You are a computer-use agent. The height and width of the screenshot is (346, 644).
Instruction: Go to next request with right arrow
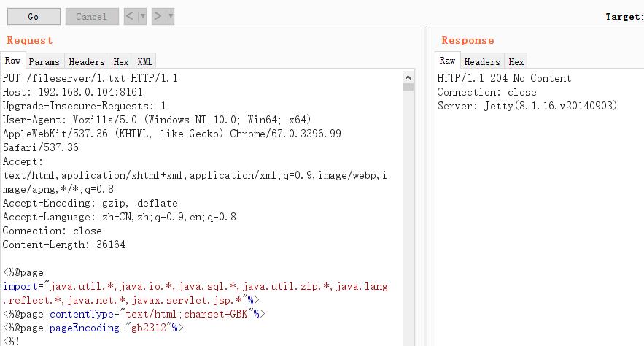coord(158,16)
